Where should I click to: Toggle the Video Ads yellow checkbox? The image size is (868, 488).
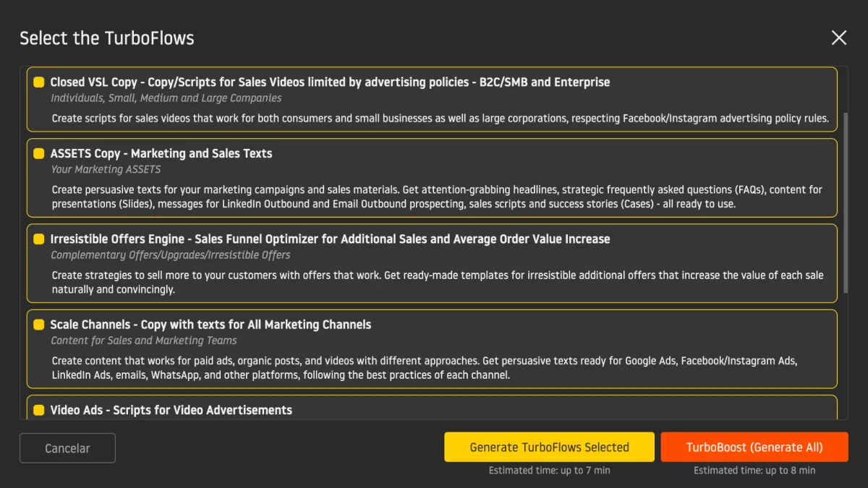tap(39, 410)
